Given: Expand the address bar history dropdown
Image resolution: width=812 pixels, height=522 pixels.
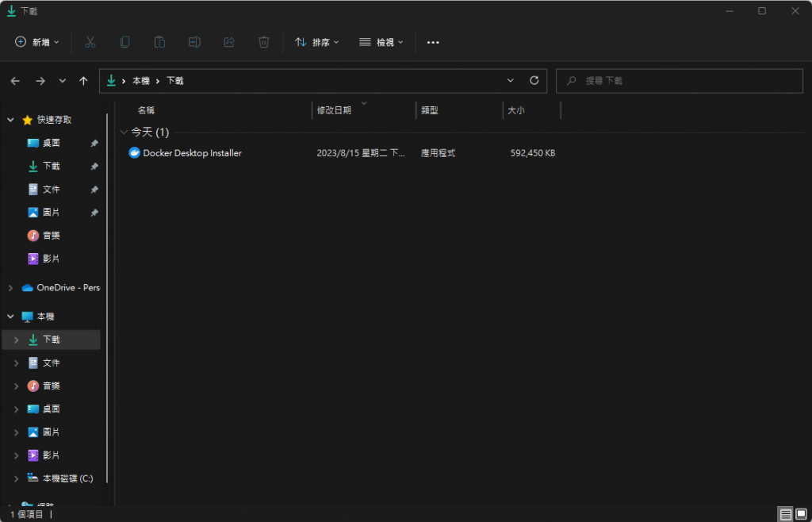Looking at the screenshot, I should (x=511, y=81).
